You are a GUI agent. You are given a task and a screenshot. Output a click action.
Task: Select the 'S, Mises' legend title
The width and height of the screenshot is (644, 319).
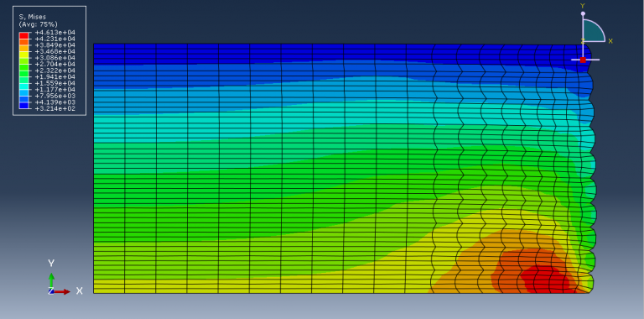click(x=33, y=17)
